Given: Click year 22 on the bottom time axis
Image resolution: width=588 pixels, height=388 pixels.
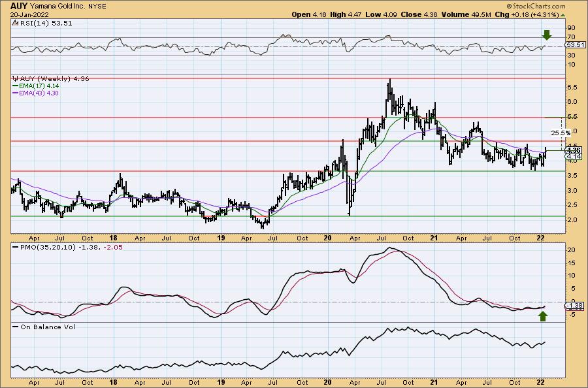Looking at the screenshot, I should click(x=540, y=382).
